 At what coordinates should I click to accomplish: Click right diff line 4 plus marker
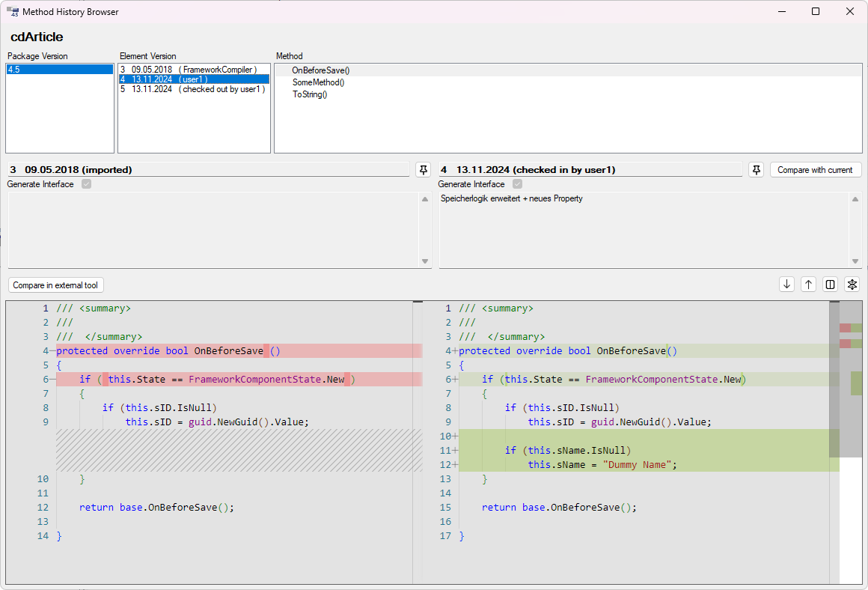455,350
